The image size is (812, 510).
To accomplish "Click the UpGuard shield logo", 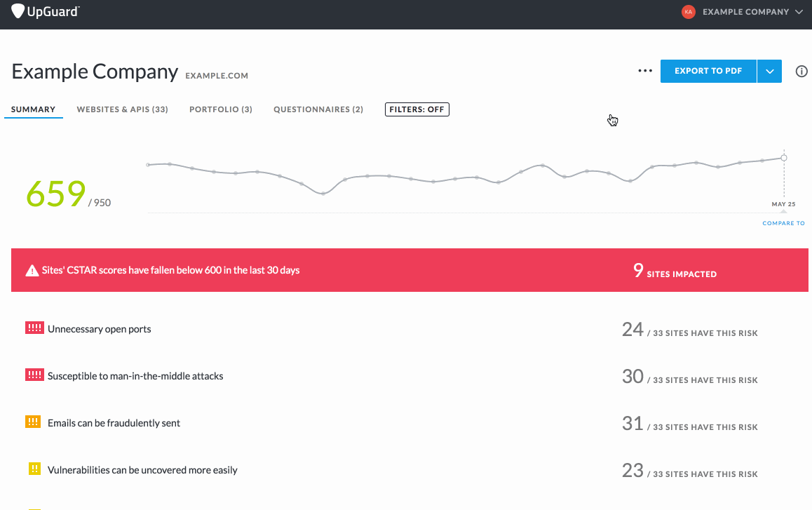I will tap(18, 11).
